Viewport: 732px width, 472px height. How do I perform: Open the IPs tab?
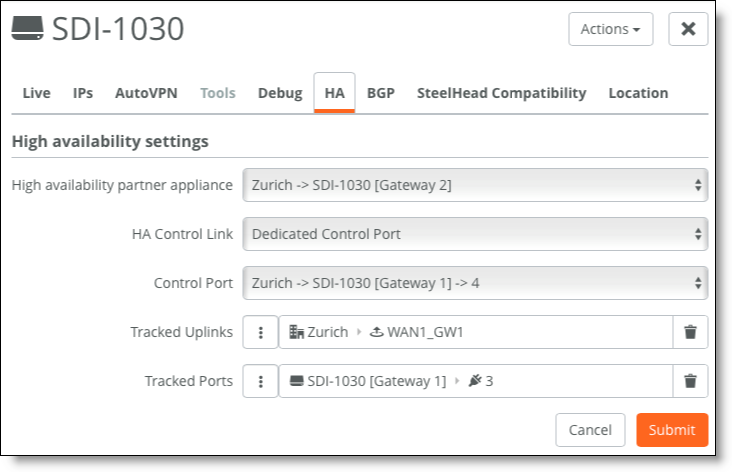tap(83, 93)
